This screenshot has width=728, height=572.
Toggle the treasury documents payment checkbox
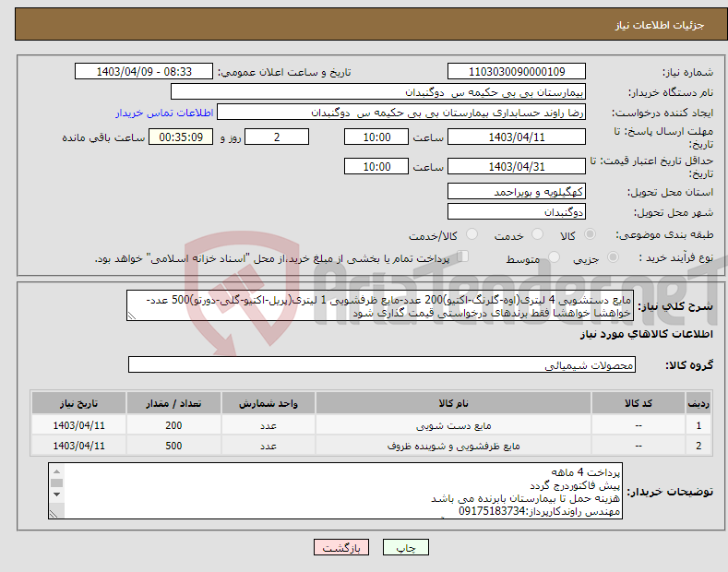[463, 256]
